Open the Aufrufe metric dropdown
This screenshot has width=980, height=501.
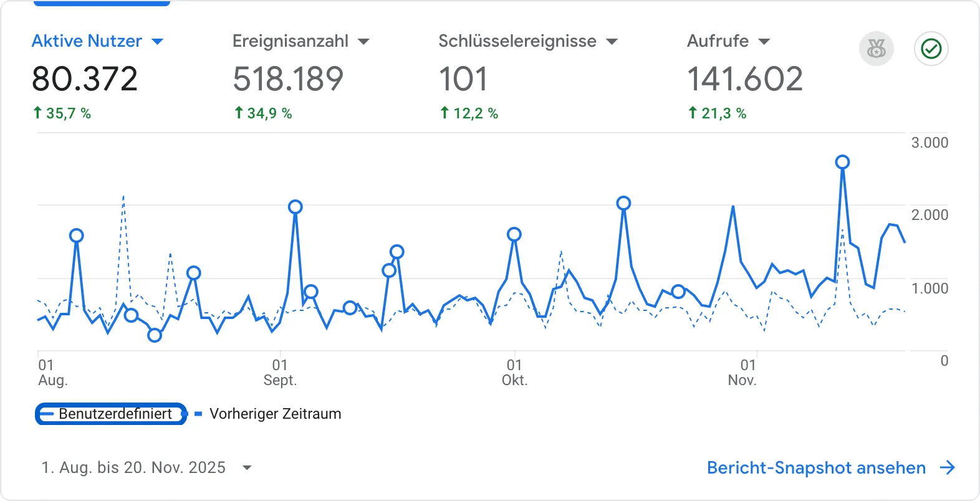pyautogui.click(x=764, y=41)
